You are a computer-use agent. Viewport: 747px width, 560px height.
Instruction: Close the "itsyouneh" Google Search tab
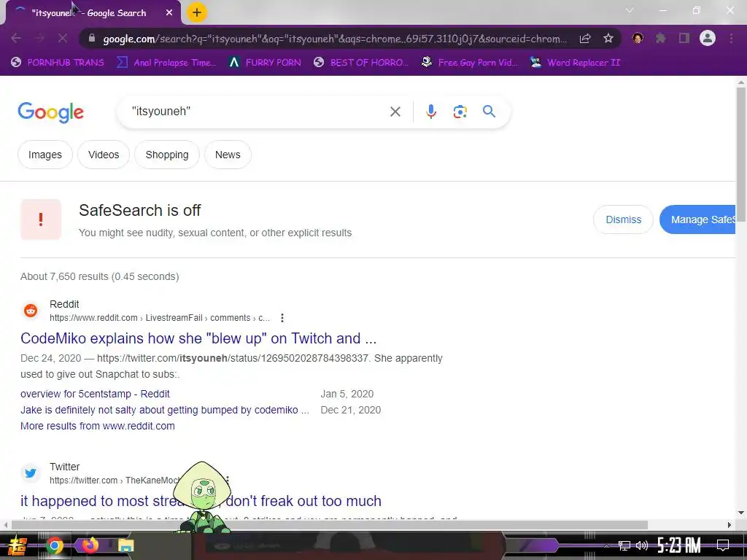[x=169, y=13]
